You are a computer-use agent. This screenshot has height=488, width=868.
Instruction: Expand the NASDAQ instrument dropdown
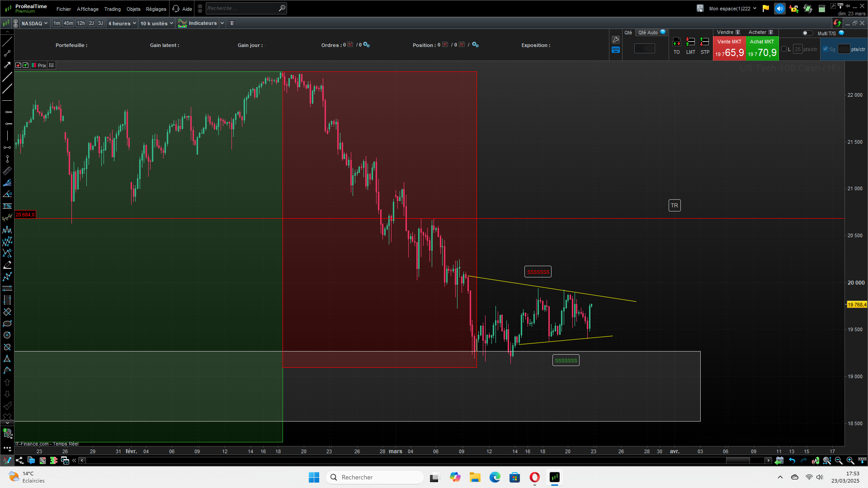[x=34, y=23]
